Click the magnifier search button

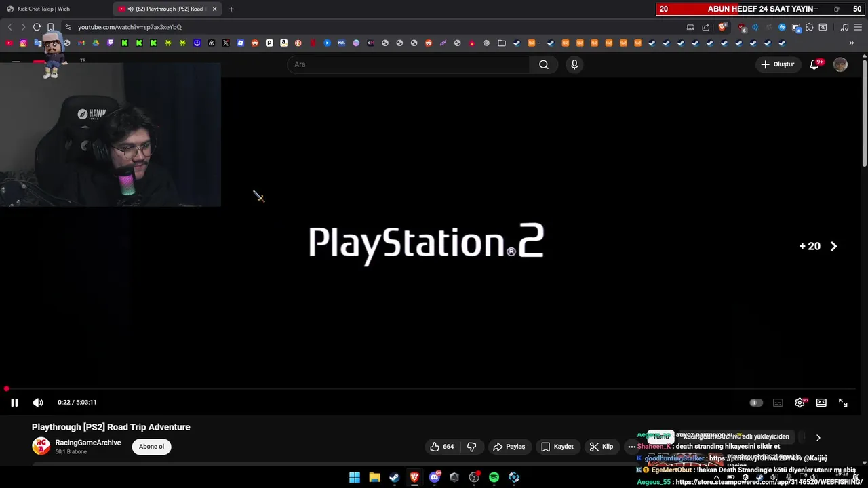[544, 64]
